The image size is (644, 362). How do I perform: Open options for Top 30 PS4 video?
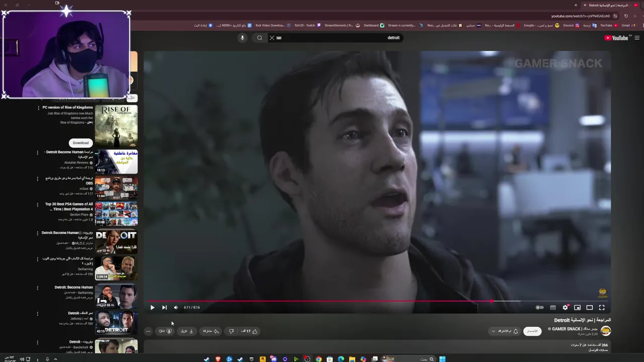37,205
